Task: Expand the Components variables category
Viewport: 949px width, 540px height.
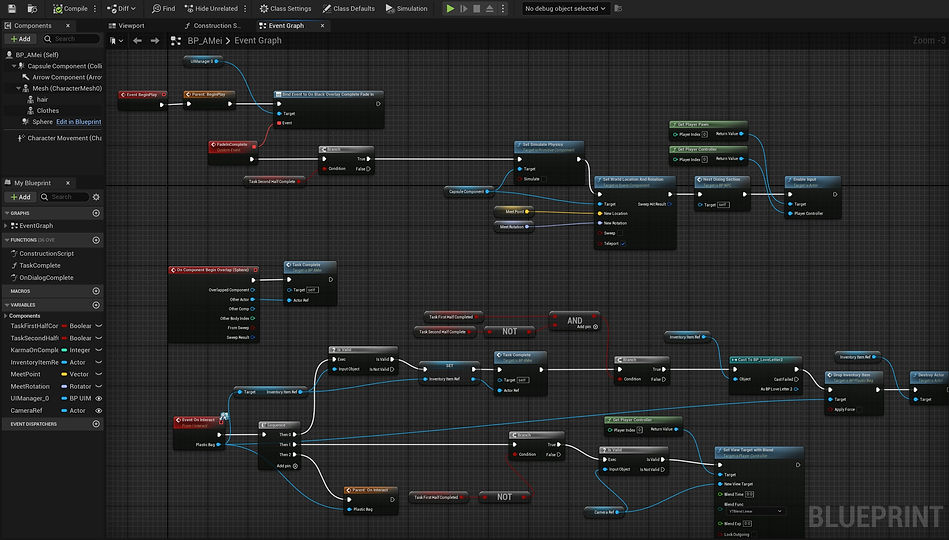Action: (6, 316)
